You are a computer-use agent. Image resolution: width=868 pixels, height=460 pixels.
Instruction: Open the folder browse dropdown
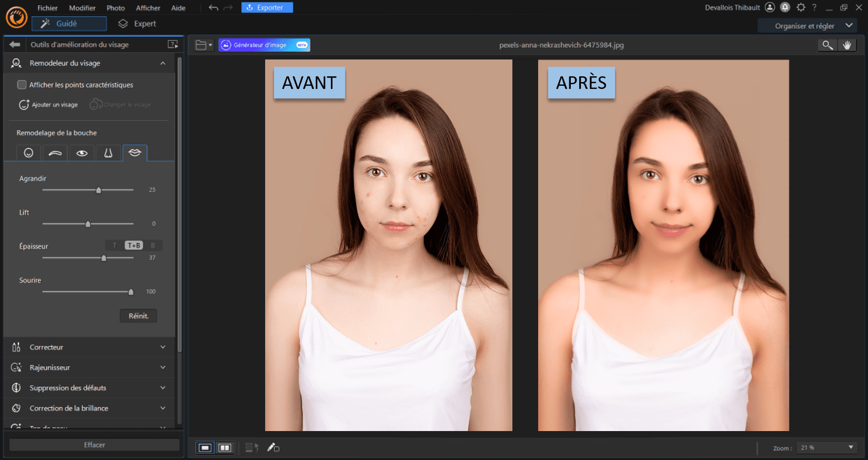pos(204,45)
